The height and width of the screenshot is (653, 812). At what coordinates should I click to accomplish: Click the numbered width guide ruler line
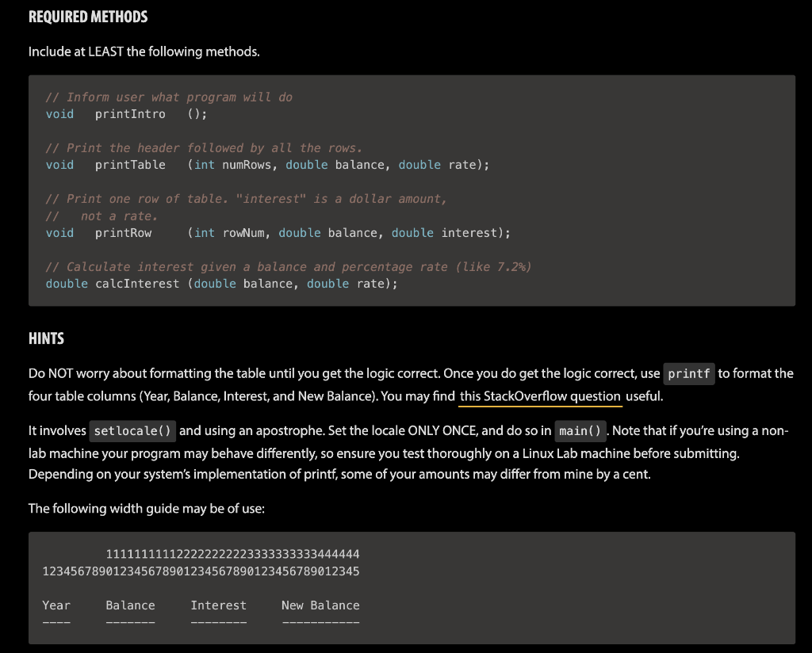pos(201,570)
